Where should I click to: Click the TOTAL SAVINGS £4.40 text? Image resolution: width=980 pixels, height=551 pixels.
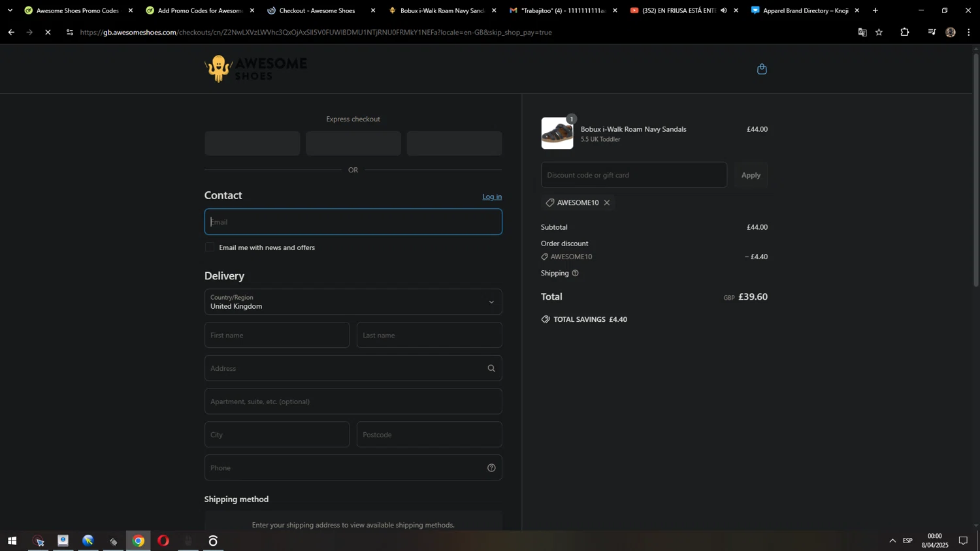point(590,320)
